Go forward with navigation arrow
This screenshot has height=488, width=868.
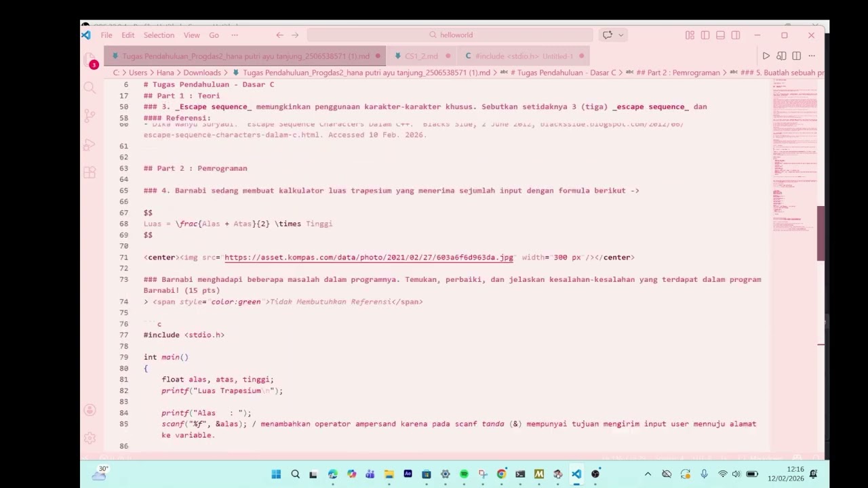(295, 35)
